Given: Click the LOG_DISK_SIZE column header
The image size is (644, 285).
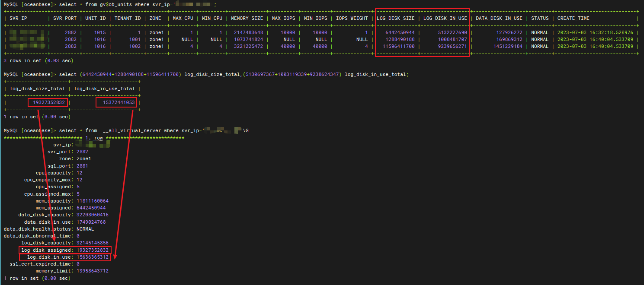Looking at the screenshot, I should 397,18.
